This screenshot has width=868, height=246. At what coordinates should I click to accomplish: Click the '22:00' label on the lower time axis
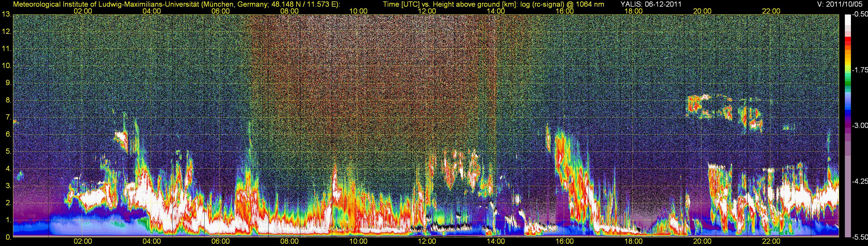(771, 241)
